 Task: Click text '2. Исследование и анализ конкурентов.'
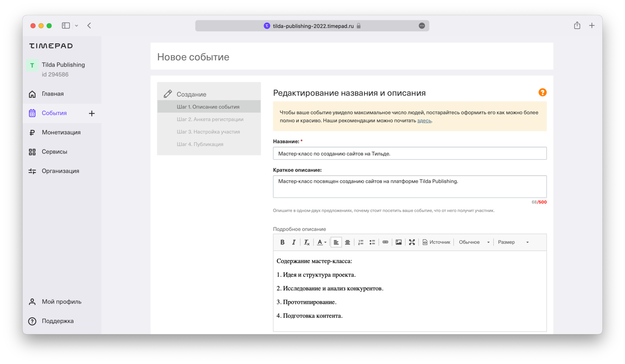pos(330,288)
